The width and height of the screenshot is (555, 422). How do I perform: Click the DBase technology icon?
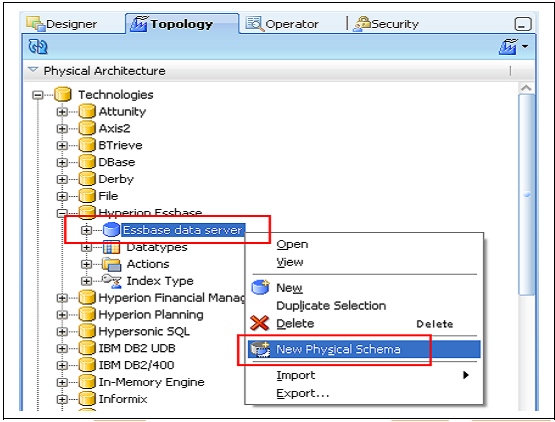[x=87, y=162]
